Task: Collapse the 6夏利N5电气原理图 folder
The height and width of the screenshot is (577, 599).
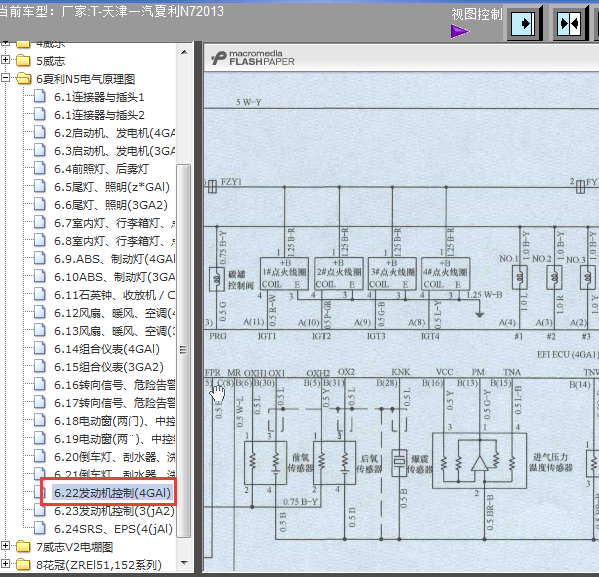Action: (5, 78)
